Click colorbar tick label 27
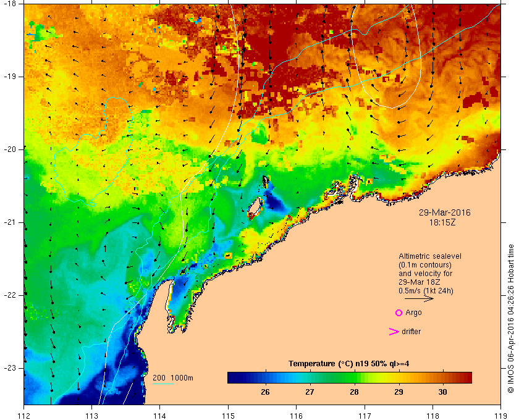The width and height of the screenshot is (519, 420). pyautogui.click(x=310, y=392)
